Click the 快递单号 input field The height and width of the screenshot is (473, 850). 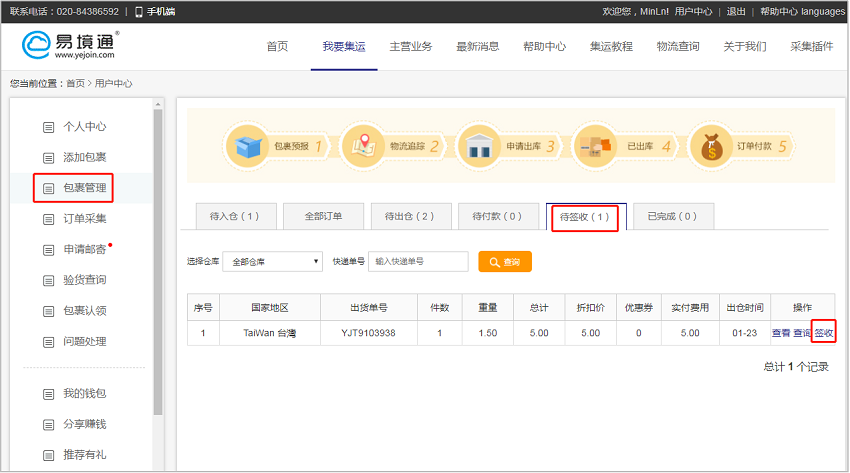(x=418, y=262)
